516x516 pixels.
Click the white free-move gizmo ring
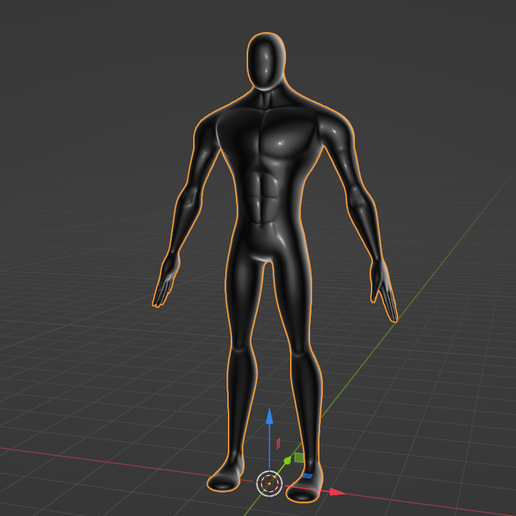coord(269,483)
